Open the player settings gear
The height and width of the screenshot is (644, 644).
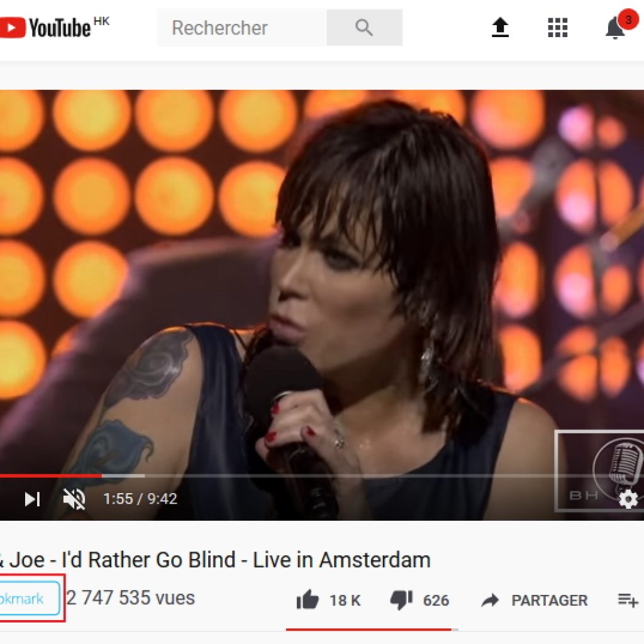tap(628, 499)
